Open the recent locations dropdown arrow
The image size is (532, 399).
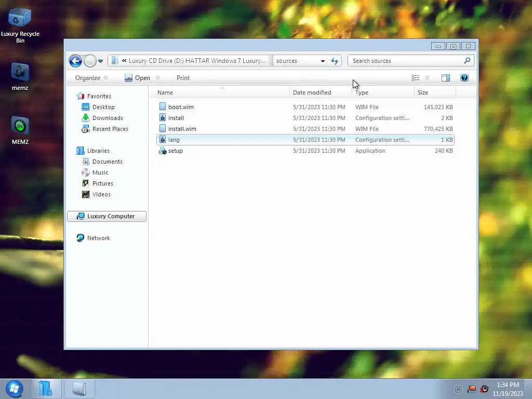tap(100, 61)
